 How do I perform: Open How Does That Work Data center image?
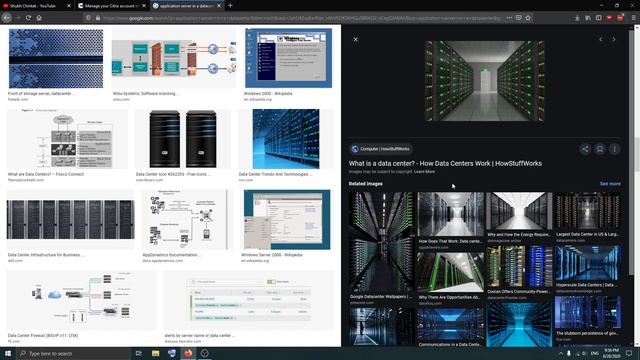(451, 214)
